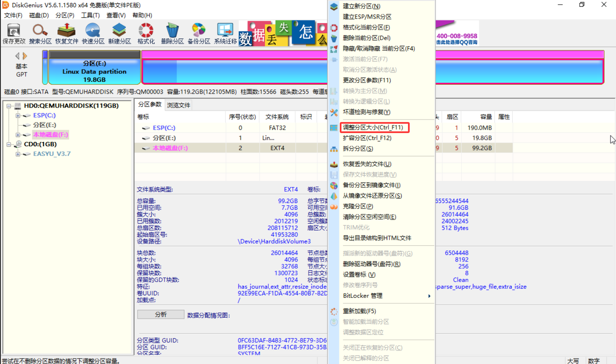The image size is (616, 364).
Task: Click the 恢复文件 toolbar icon
Action: coord(67,33)
